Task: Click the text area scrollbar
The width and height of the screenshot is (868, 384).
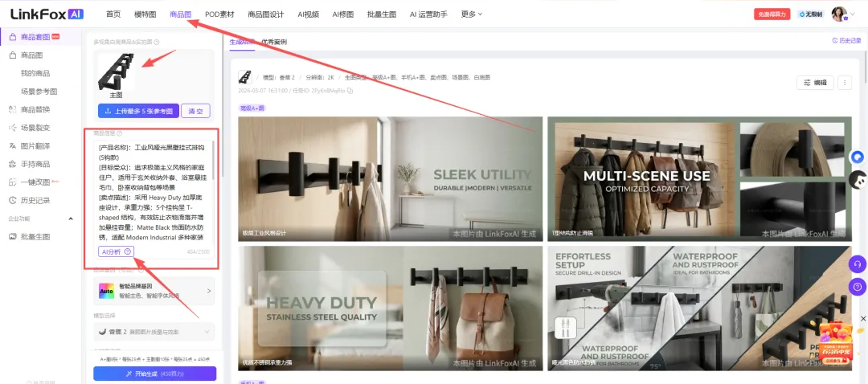Action: [213, 161]
